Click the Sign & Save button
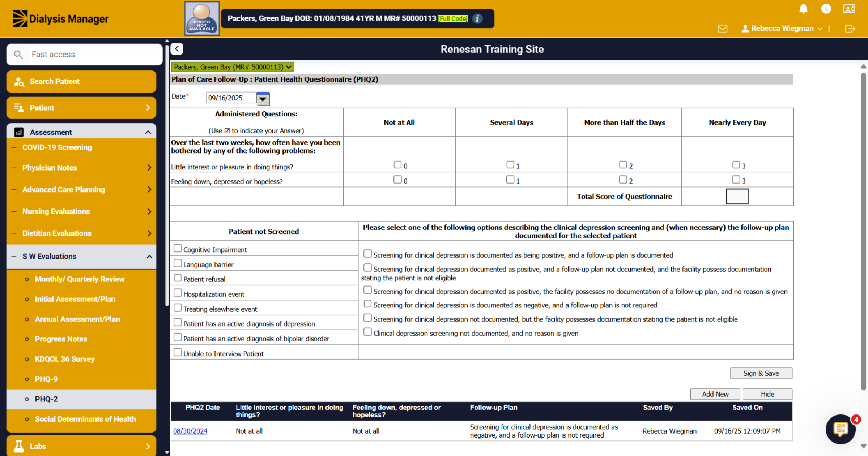The width and height of the screenshot is (868, 456). pos(761,373)
